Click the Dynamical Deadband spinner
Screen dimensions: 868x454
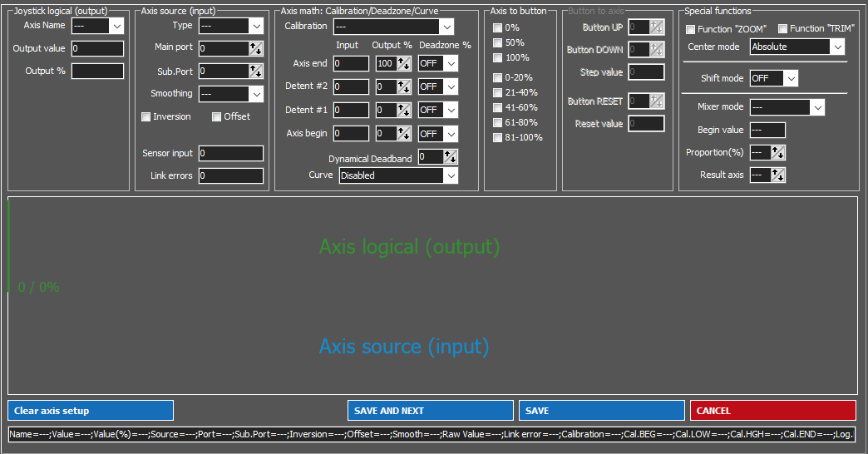[451, 157]
